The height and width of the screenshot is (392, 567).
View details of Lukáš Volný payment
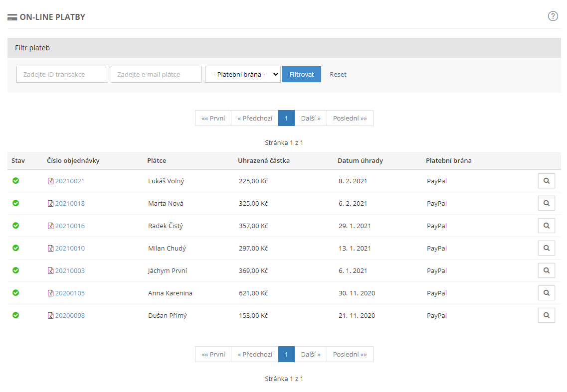click(x=546, y=181)
